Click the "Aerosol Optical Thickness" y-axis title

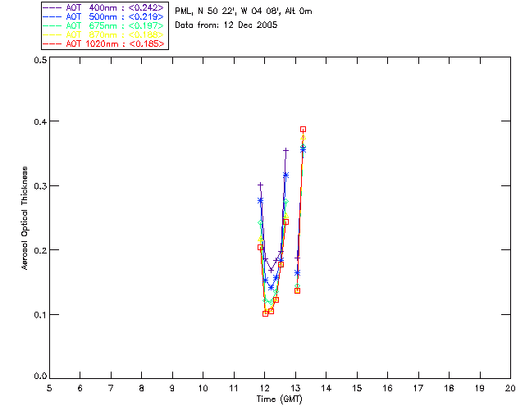click(25, 218)
